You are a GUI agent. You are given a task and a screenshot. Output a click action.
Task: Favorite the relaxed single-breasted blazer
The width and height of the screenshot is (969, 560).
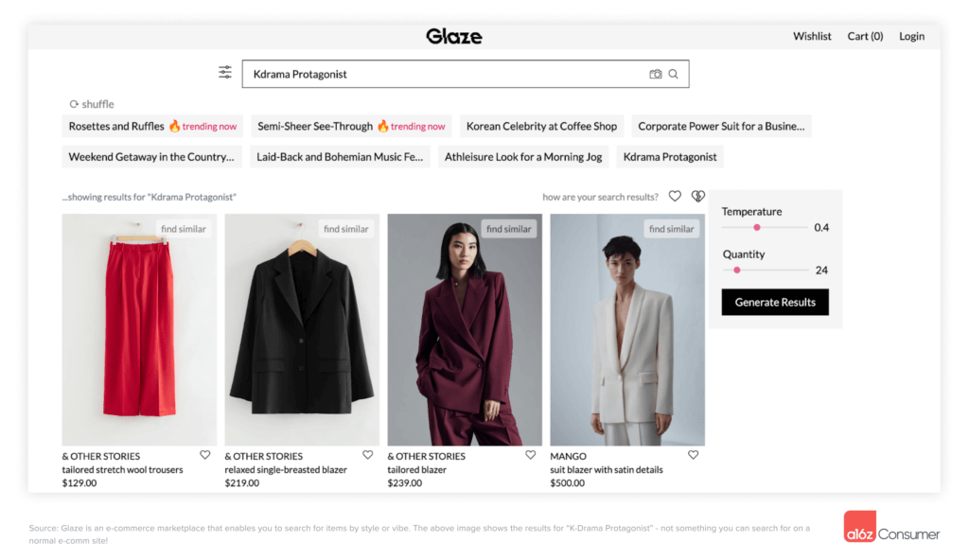pyautogui.click(x=367, y=454)
